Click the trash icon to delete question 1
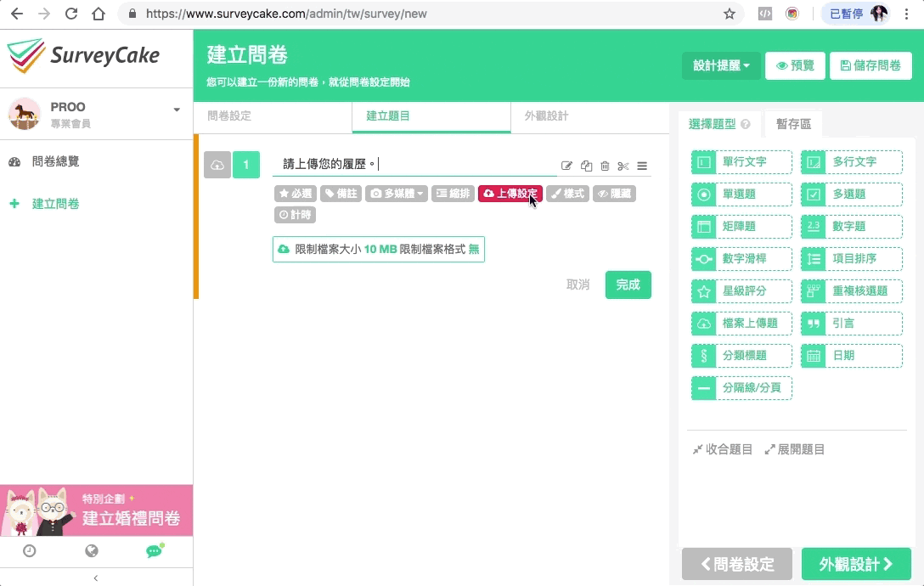This screenshot has height=586, width=924. tap(605, 166)
